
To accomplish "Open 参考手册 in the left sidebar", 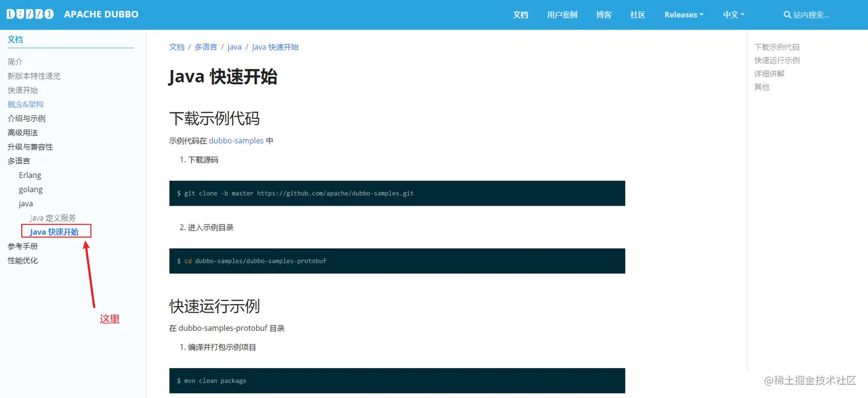I will (24, 245).
